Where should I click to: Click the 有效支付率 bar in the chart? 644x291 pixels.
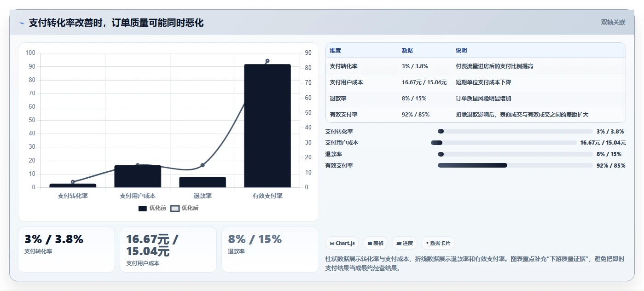[x=267, y=126]
